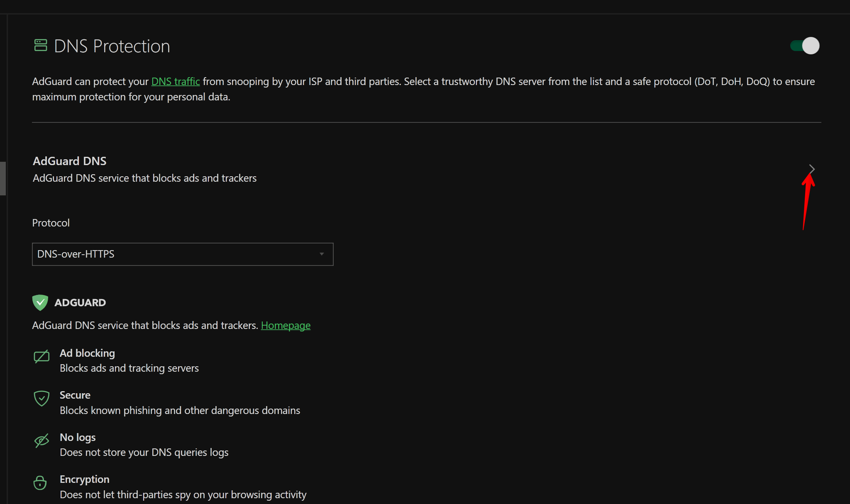This screenshot has width=850, height=504.
Task: Click the Secure shield checkmark icon
Action: click(42, 398)
